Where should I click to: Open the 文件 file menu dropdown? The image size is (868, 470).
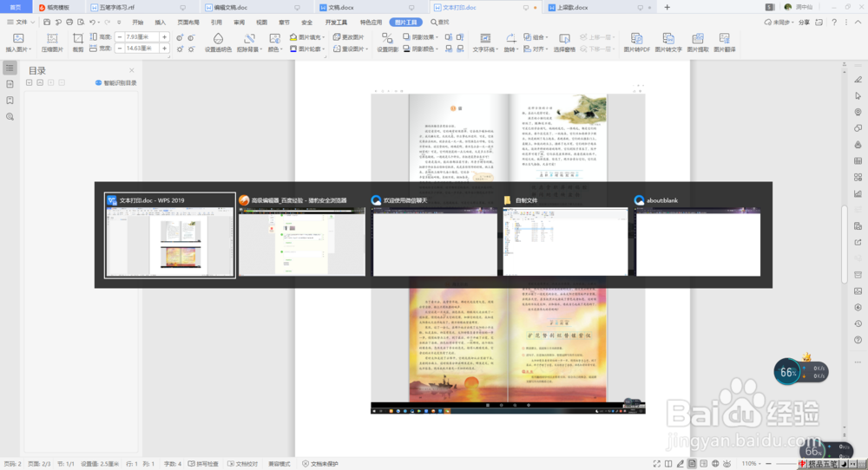tap(21, 23)
